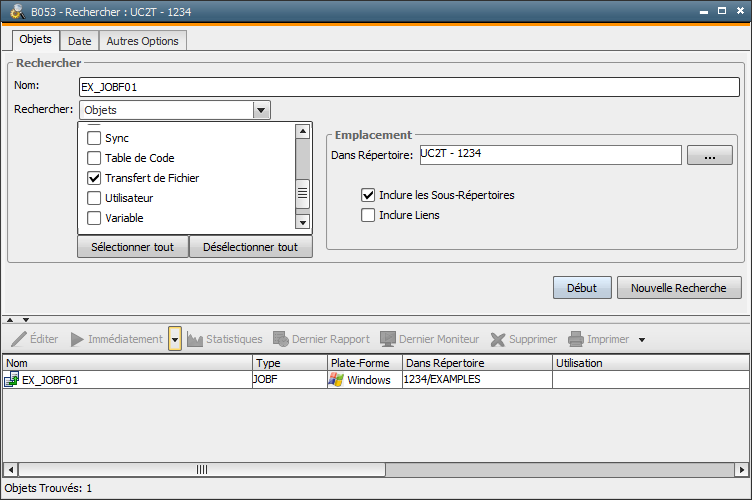
Task: Click the horizontal scrollbar in results table
Action: [x=201, y=469]
